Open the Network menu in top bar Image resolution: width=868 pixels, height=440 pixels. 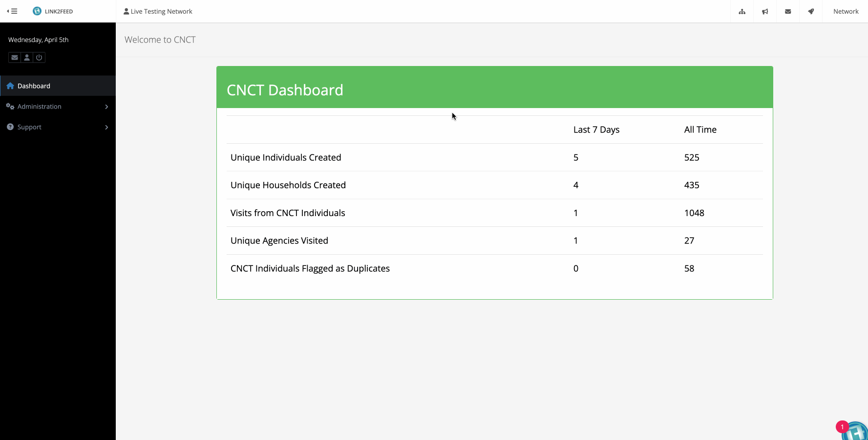coord(846,11)
